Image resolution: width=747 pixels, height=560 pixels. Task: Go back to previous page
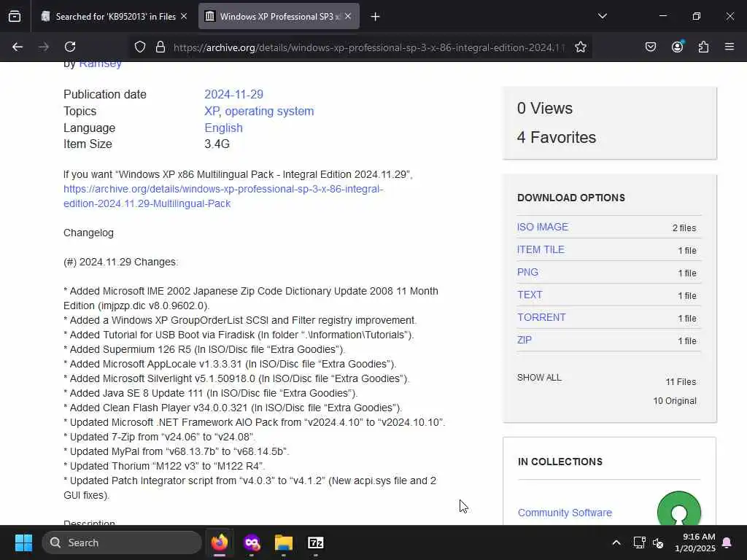18,47
